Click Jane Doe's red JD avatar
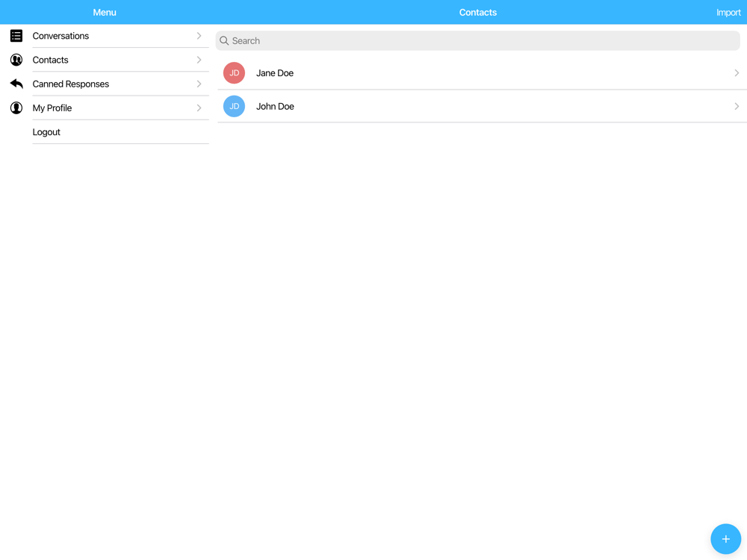 pos(234,73)
